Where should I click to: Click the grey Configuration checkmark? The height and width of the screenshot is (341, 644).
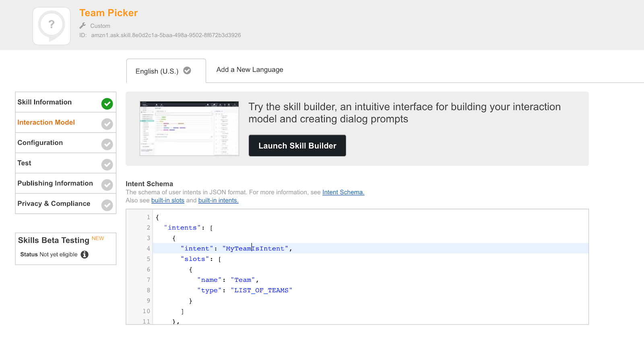(107, 144)
